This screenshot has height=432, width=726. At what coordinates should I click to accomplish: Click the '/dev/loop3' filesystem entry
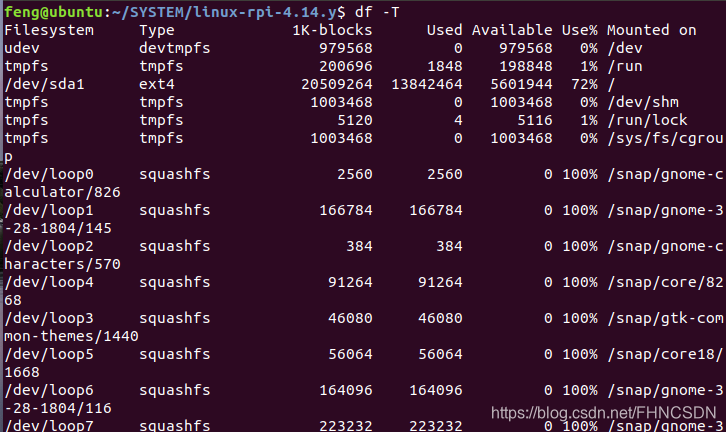pos(49,319)
